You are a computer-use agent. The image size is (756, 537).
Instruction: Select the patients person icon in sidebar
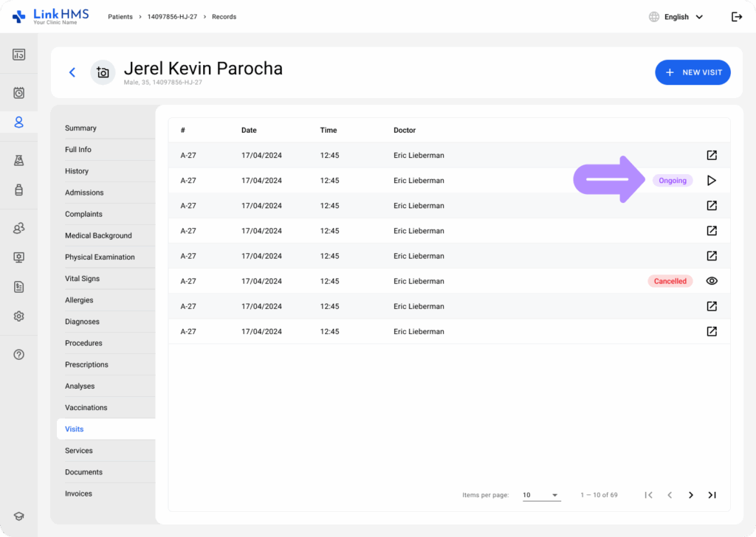click(x=19, y=122)
